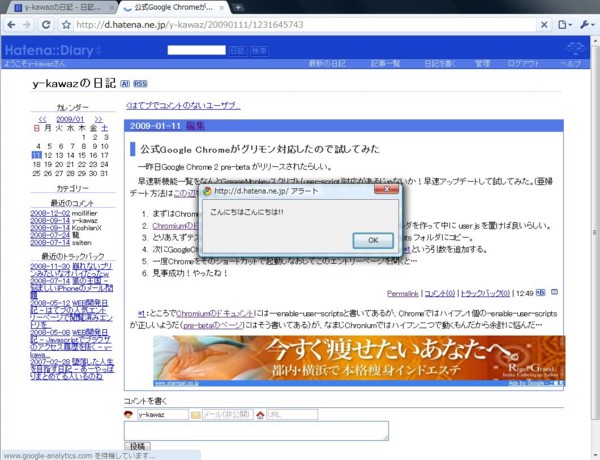Open the page menu icon

[564, 25]
